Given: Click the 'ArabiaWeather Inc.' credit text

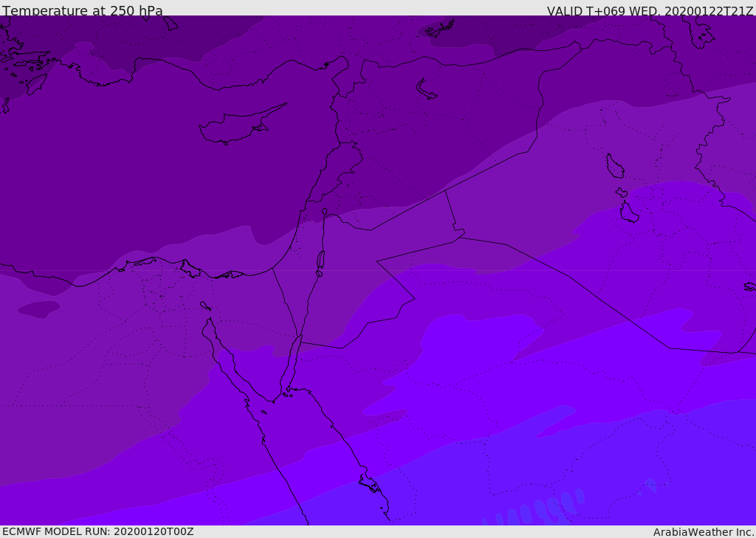Looking at the screenshot, I should (x=704, y=532).
